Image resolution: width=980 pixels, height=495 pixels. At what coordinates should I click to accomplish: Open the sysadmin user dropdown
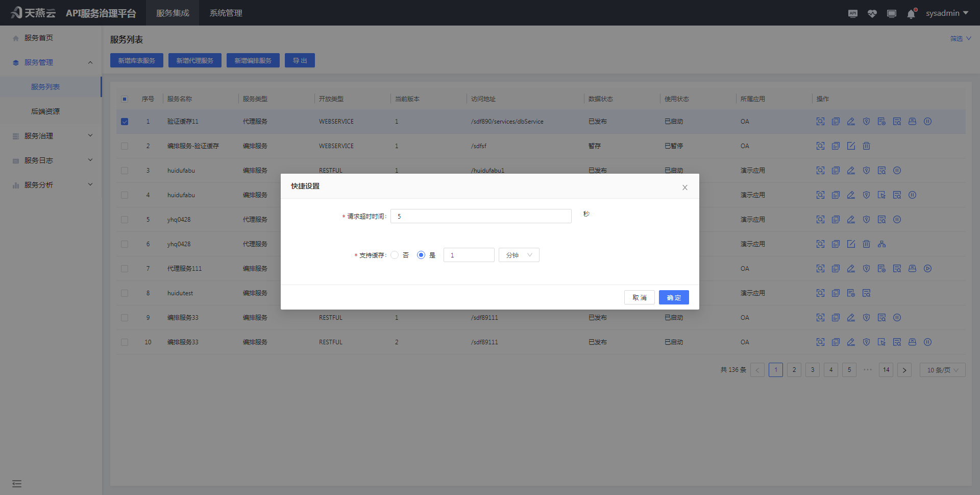(x=947, y=13)
